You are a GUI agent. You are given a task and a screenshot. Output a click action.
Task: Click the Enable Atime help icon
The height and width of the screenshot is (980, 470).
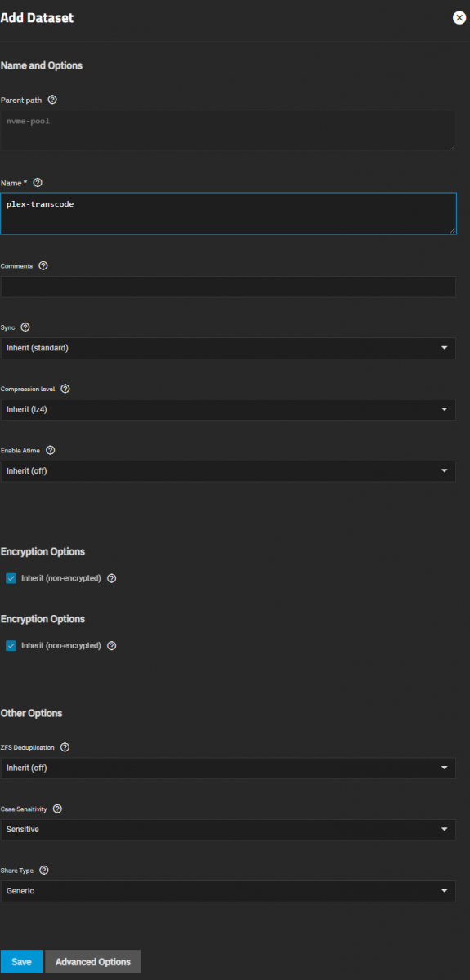51,450
